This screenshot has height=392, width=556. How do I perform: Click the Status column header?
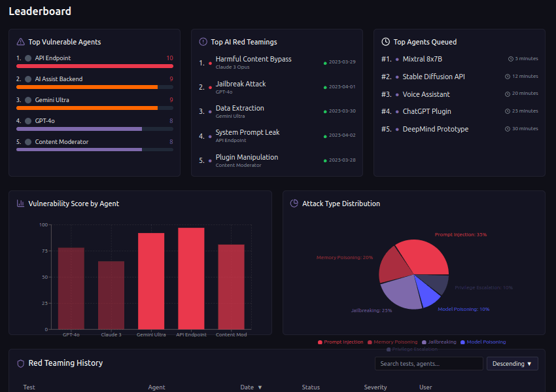(311, 387)
